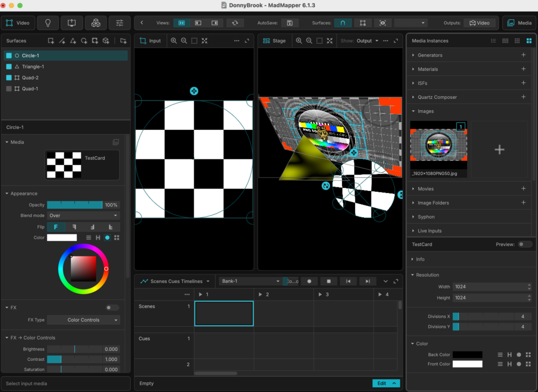This screenshot has height=392, width=538.
Task: Zoom in on the Stage view
Action: 299,40
